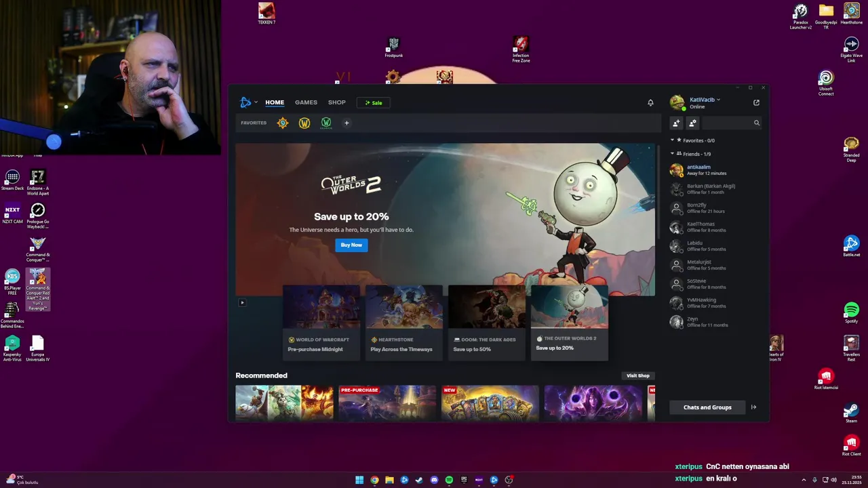Pop out the friends list window
This screenshot has height=488, width=868.
pyautogui.click(x=756, y=102)
